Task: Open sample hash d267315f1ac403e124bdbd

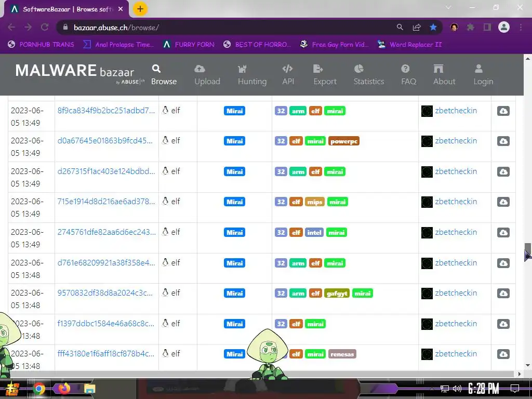Action: click(106, 171)
